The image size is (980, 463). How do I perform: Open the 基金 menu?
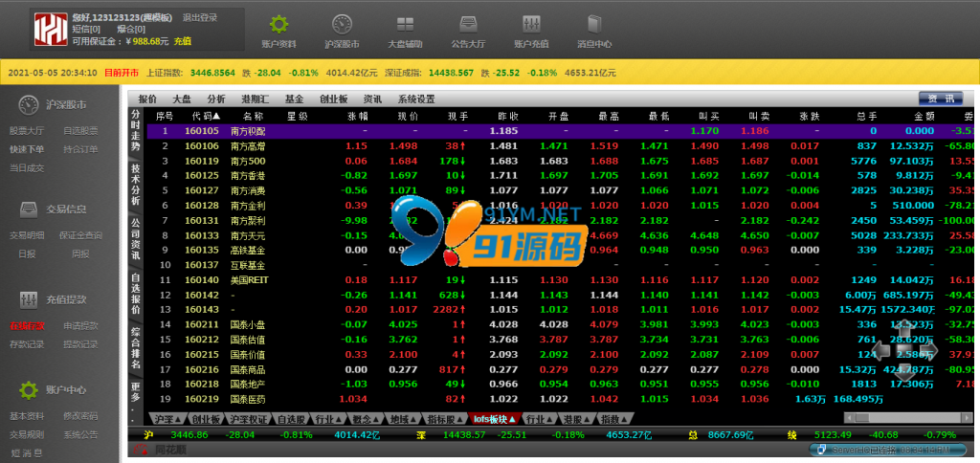(x=294, y=99)
